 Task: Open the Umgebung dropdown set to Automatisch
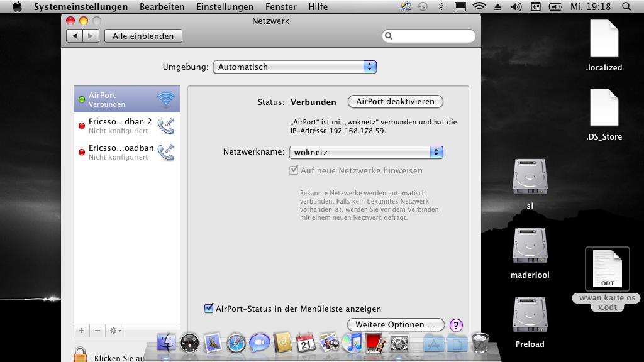point(294,67)
